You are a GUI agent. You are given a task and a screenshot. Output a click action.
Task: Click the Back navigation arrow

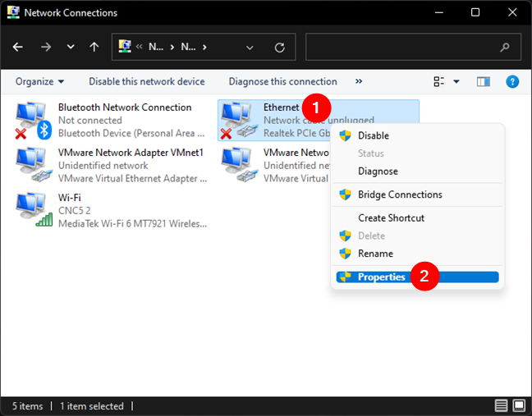click(18, 48)
